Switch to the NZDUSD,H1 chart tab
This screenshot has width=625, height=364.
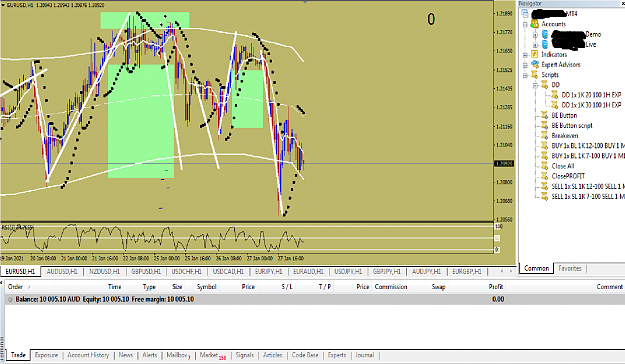point(104,272)
